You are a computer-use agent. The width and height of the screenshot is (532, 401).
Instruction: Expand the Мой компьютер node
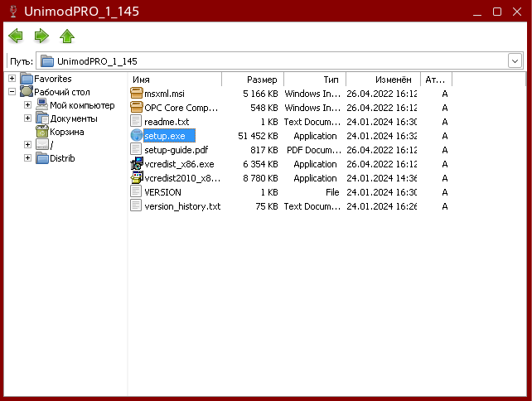pos(28,105)
